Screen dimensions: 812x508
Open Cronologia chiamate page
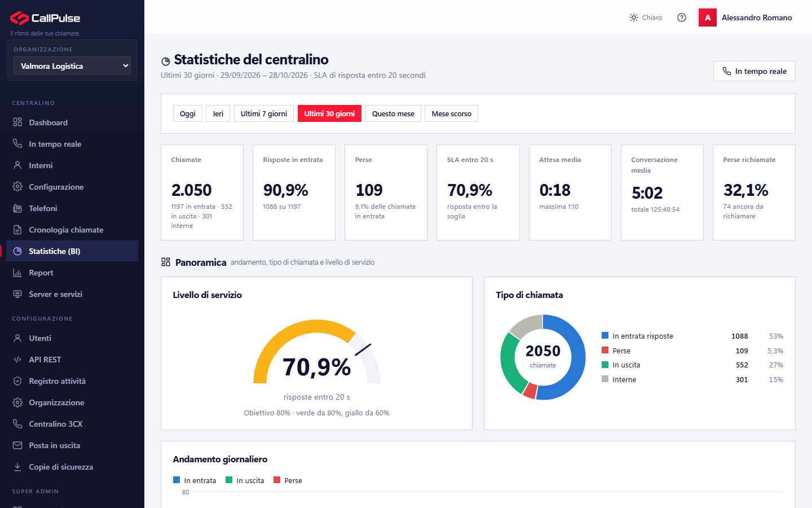72,230
